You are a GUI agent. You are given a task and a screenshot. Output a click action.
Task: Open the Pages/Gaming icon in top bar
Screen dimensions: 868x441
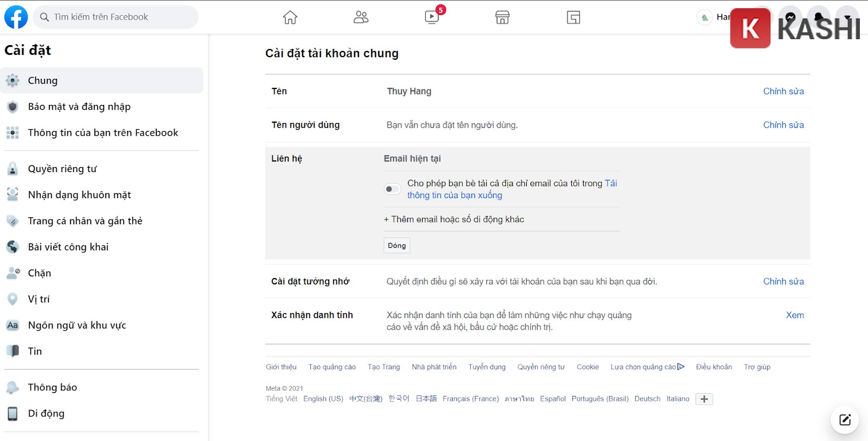click(573, 17)
